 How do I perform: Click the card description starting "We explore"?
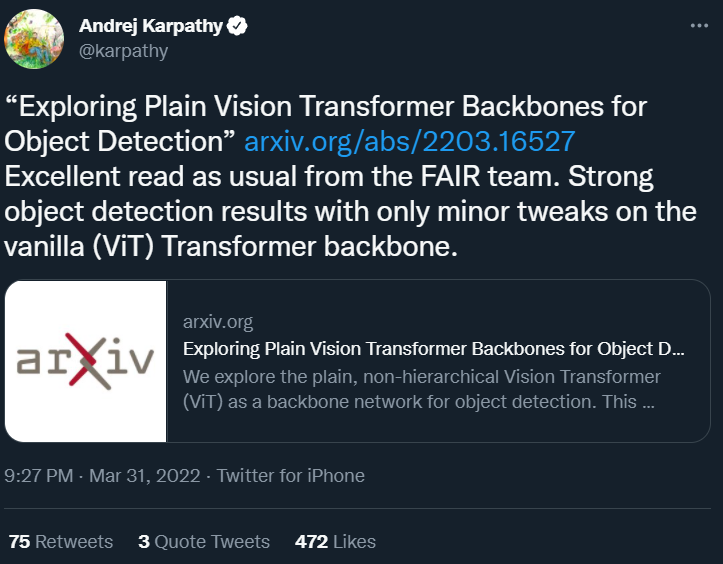tap(422, 389)
